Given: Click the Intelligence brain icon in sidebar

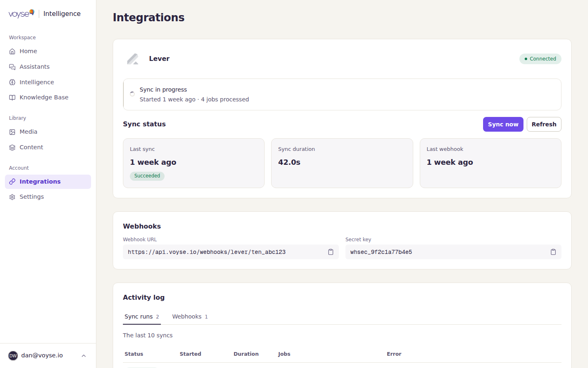Looking at the screenshot, I should pos(12,82).
